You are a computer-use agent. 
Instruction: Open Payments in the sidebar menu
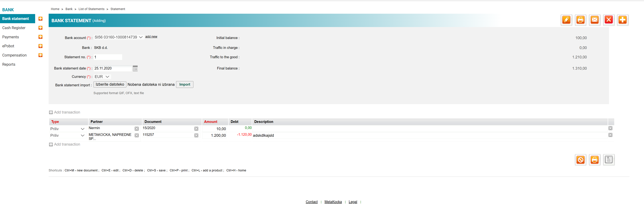[x=11, y=37]
